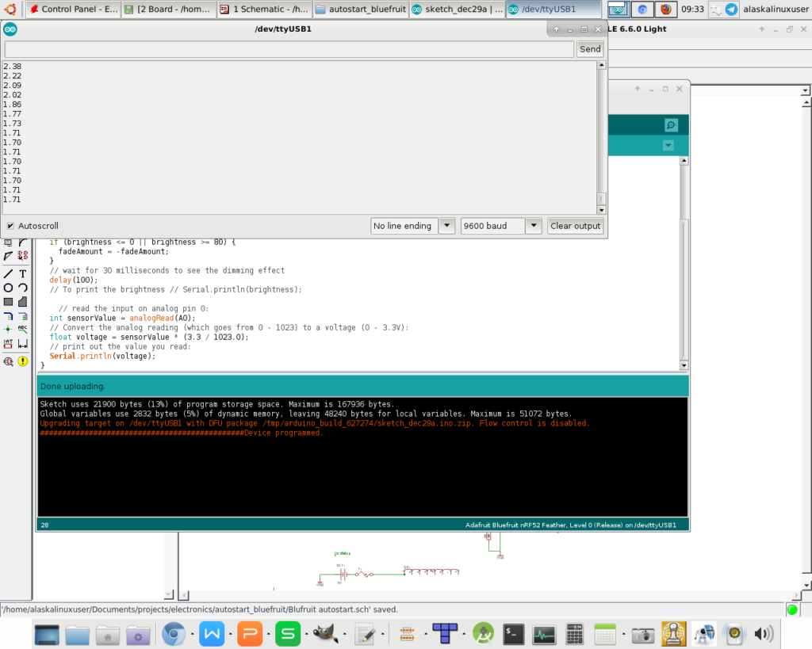Select the Line drawing tool
812x649 pixels.
point(8,273)
